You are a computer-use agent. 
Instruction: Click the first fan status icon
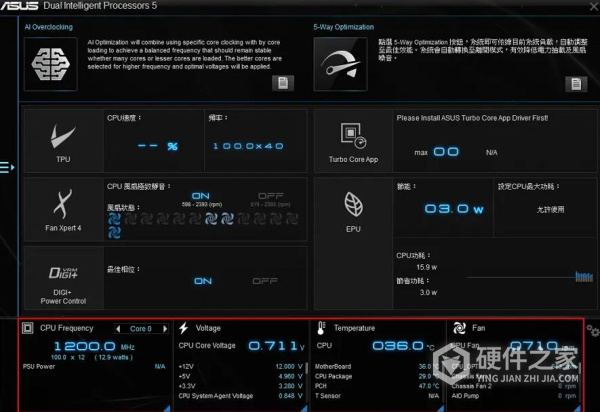(114, 219)
